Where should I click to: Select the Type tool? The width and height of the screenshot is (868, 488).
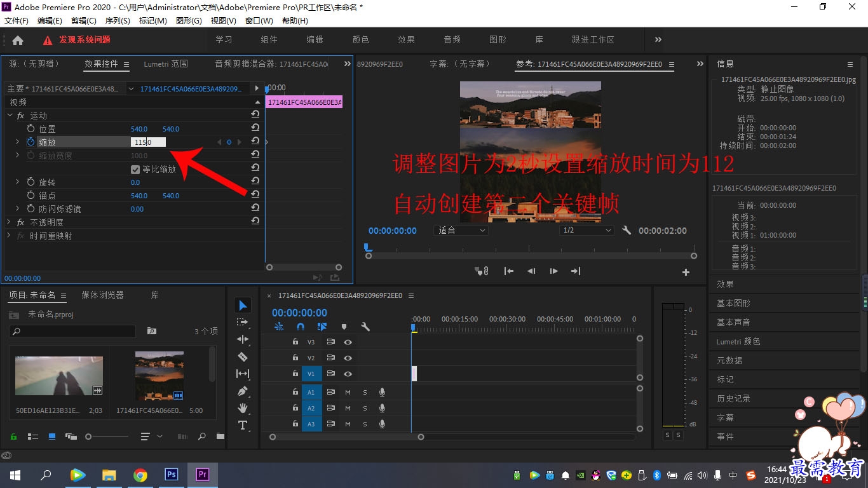click(x=243, y=425)
